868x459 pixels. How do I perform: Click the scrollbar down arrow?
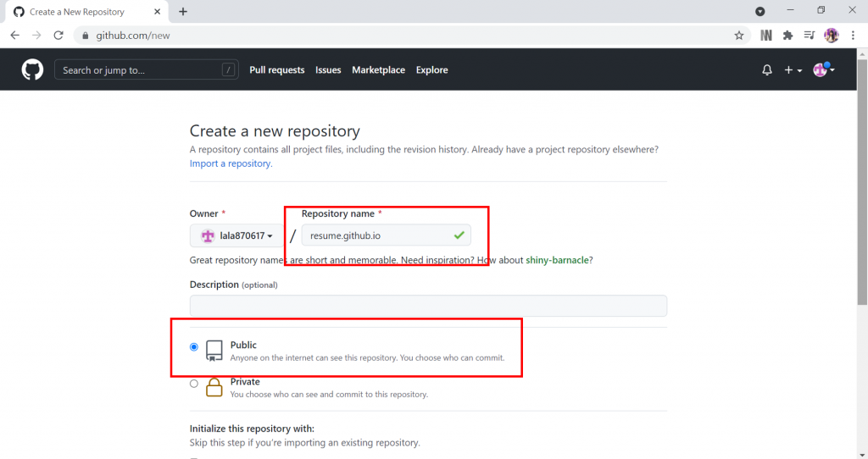click(x=862, y=455)
